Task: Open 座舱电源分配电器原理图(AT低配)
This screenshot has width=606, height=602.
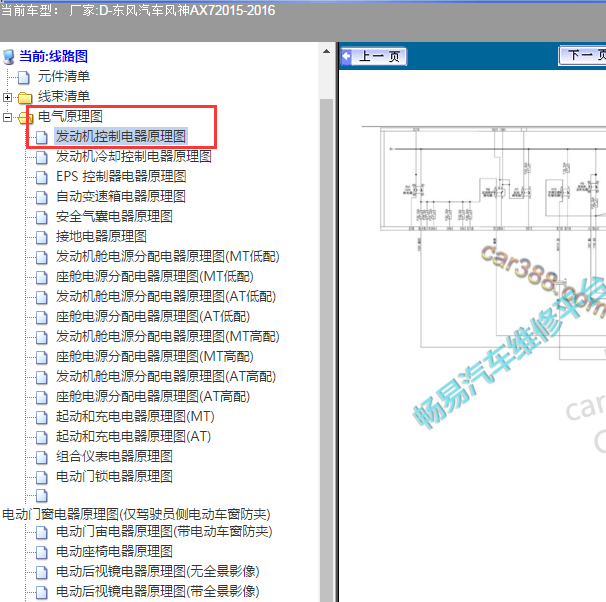Action: [x=153, y=316]
